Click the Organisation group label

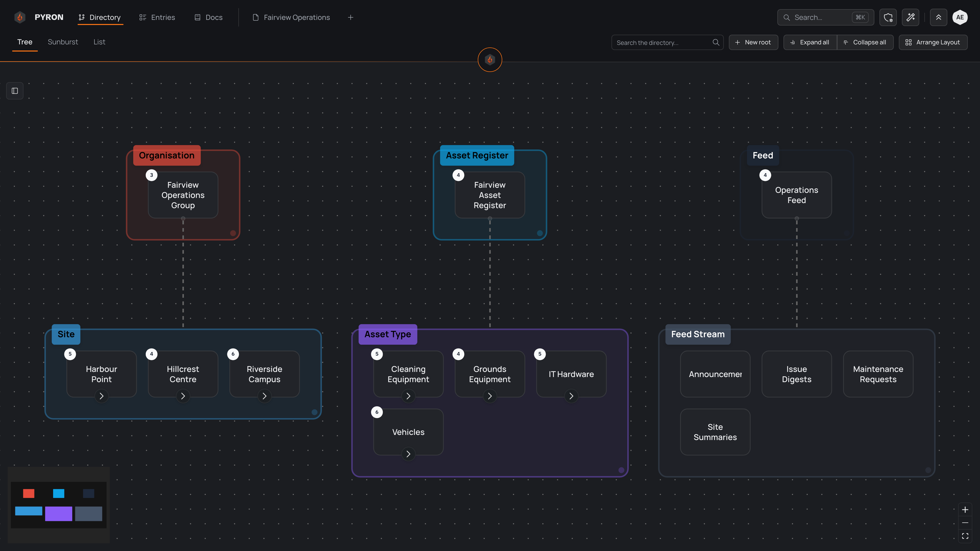167,155
